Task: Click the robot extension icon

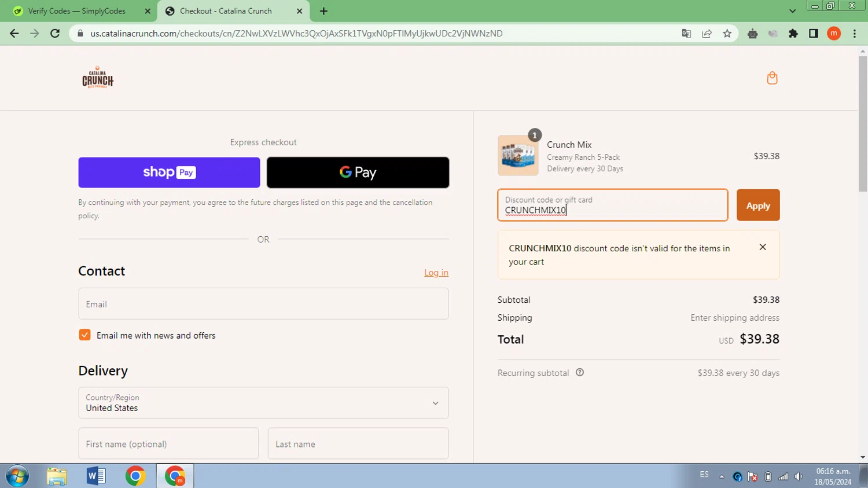Action: [x=752, y=34]
